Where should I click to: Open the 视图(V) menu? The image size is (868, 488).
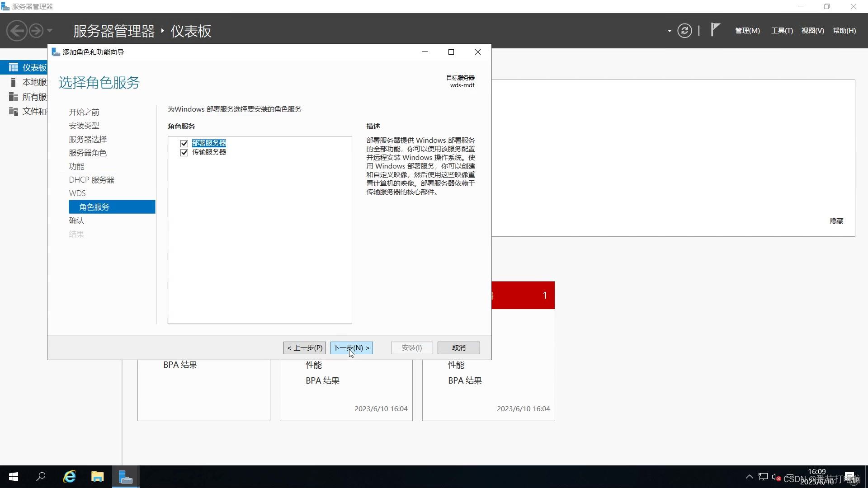coord(812,31)
